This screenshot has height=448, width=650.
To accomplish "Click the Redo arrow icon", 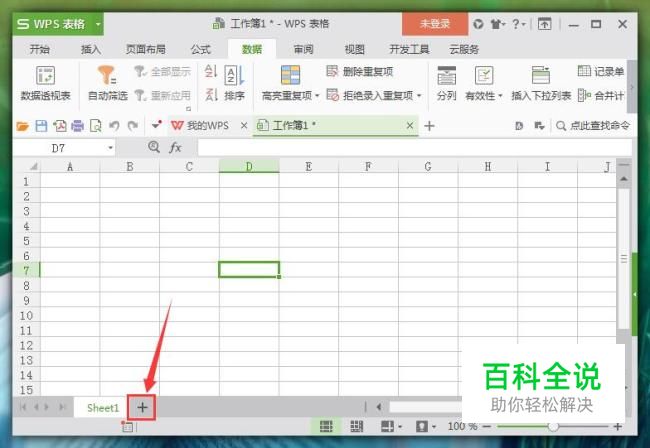I will coord(133,126).
